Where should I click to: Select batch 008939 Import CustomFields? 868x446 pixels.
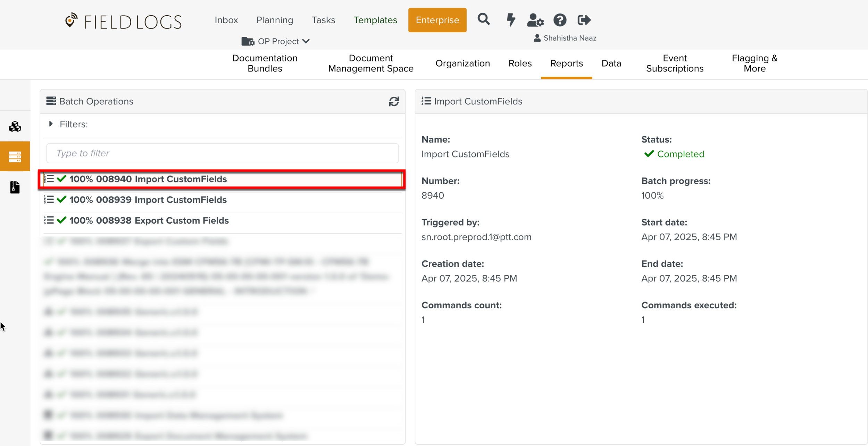click(x=148, y=200)
